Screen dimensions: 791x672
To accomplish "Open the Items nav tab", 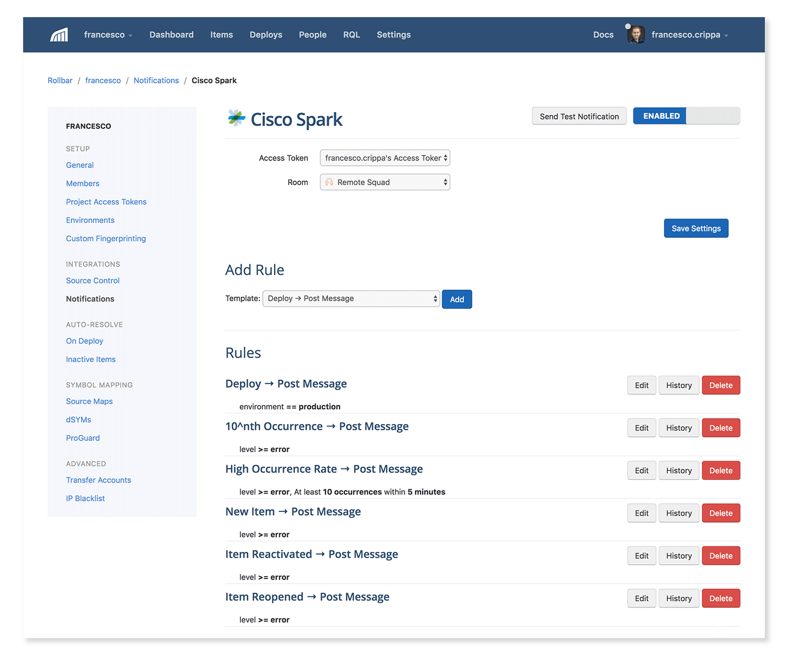I will pyautogui.click(x=221, y=35).
